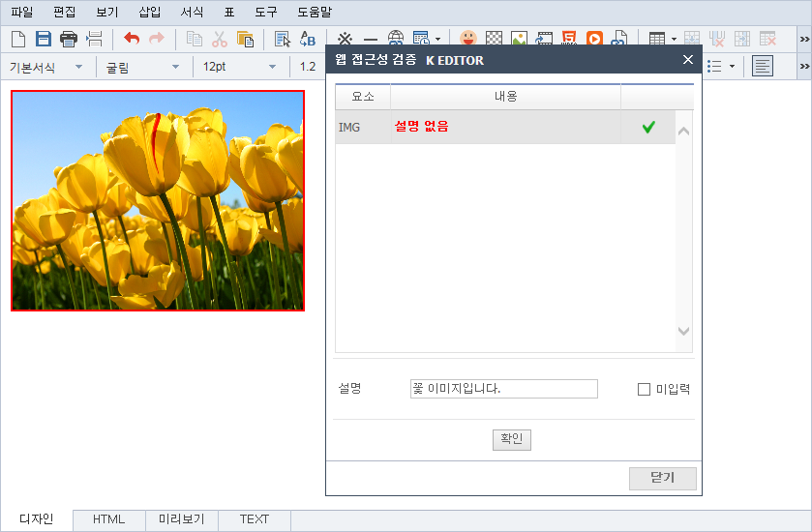Insert a horizontal line
The image size is (812, 532).
coord(371,39)
